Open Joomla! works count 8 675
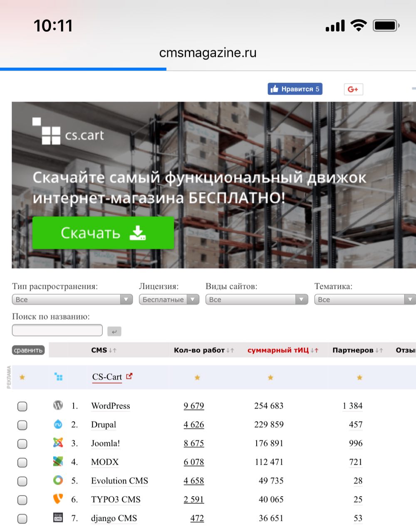 point(194,443)
